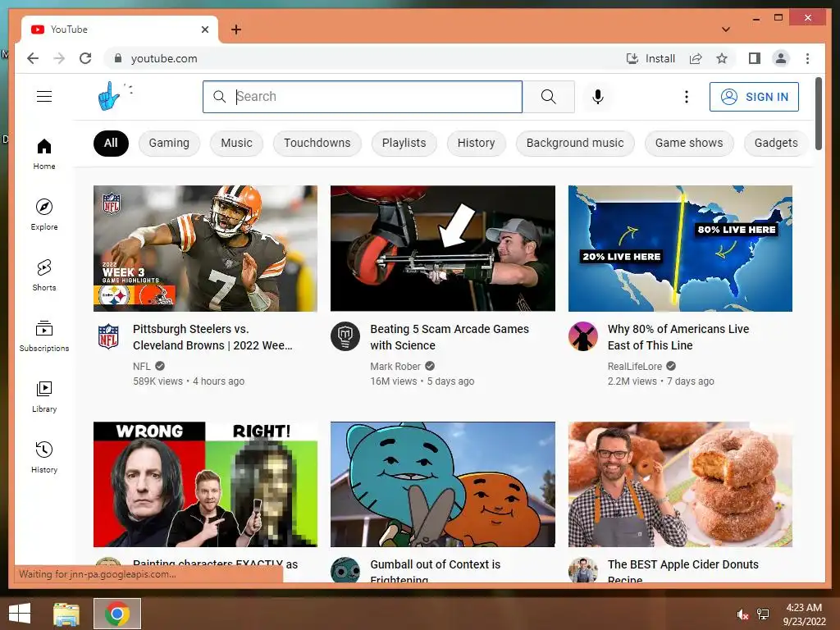840x630 pixels.
Task: Click the RealLifeLore channel avatar
Action: tap(583, 336)
